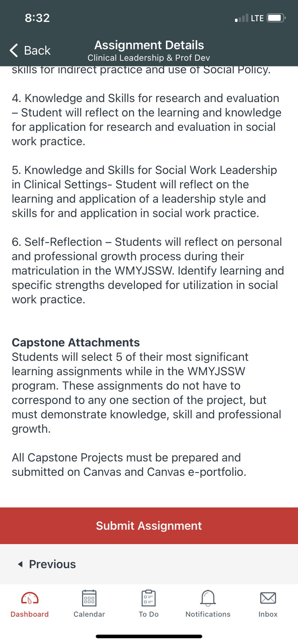Open the Dashboard gauge icon
The width and height of the screenshot is (298, 644).
[x=30, y=598]
